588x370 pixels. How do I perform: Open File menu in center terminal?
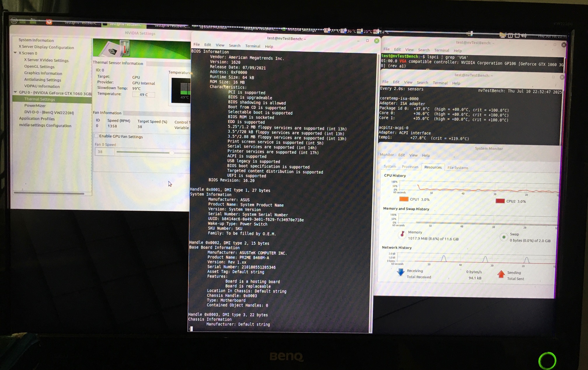(197, 44)
